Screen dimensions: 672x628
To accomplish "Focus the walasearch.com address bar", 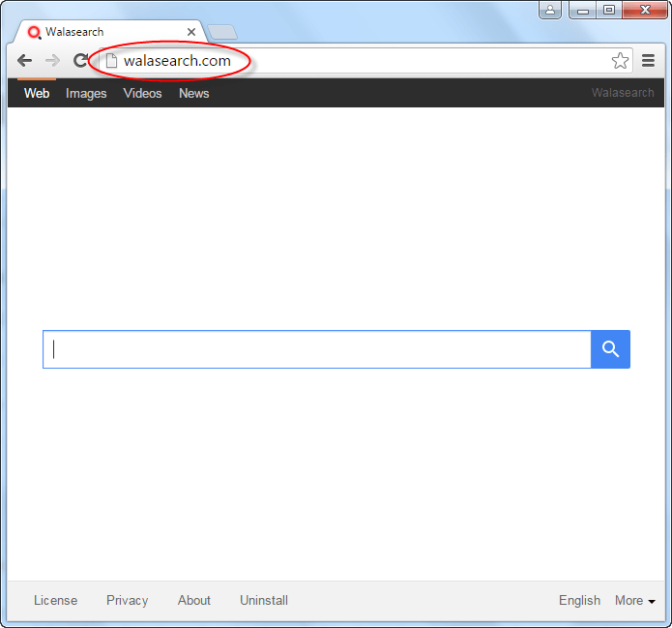I will click(365, 61).
